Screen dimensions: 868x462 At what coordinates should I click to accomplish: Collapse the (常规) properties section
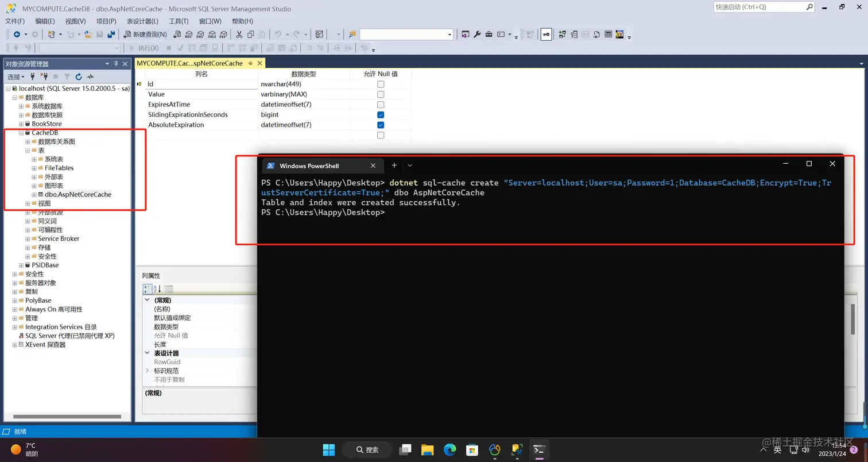coord(147,300)
